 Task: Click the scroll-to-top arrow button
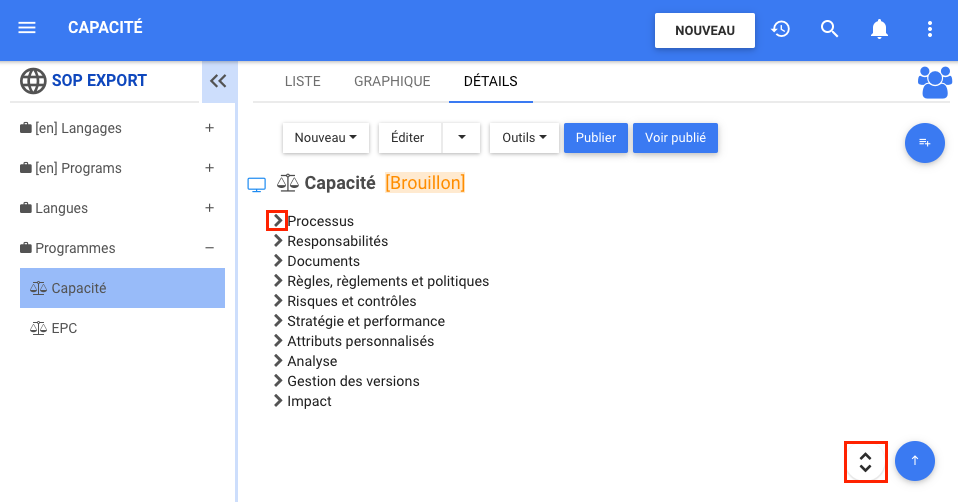point(914,461)
